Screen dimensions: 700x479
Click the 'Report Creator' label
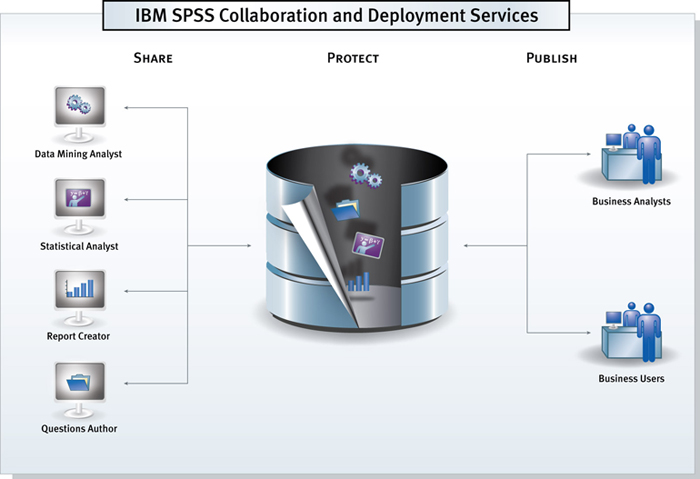(78, 336)
